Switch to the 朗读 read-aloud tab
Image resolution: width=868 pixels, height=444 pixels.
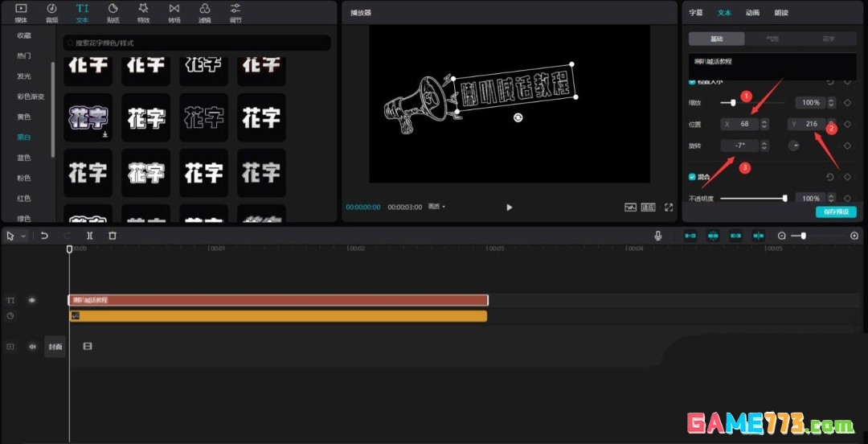point(782,13)
